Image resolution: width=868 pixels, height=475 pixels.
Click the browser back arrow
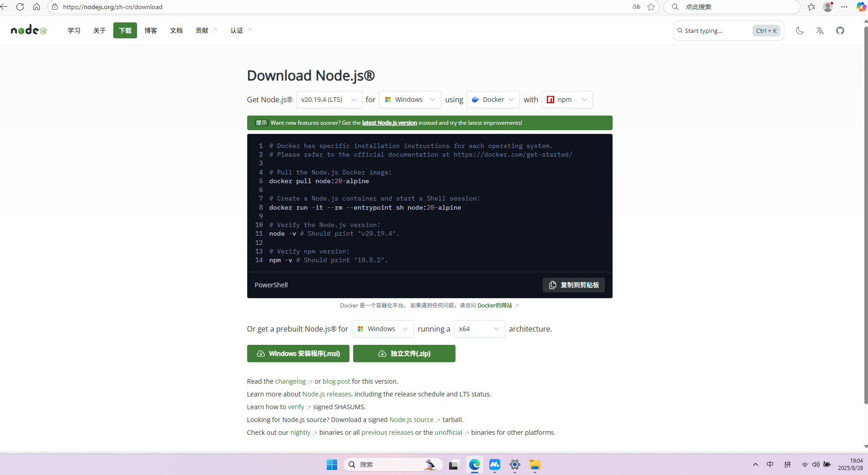[4, 7]
